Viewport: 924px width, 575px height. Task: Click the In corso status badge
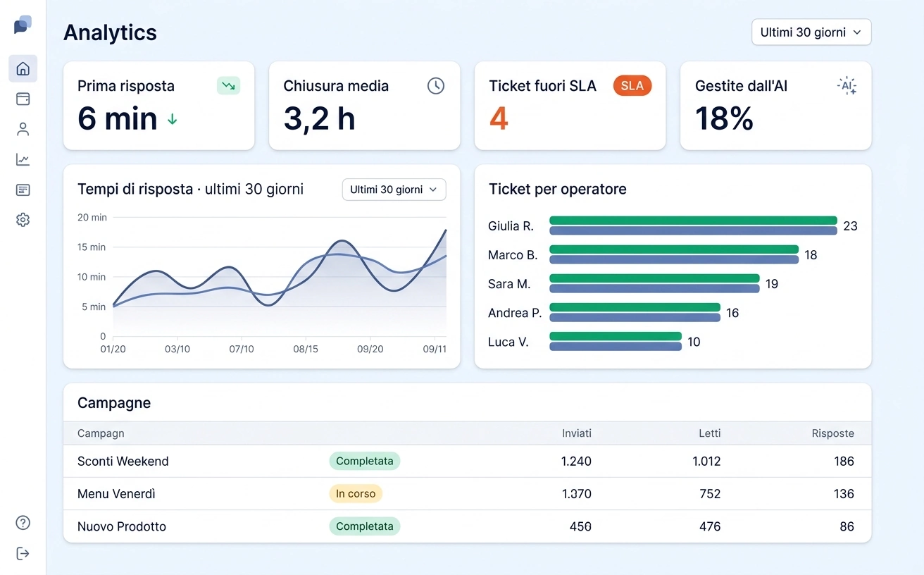tap(356, 494)
